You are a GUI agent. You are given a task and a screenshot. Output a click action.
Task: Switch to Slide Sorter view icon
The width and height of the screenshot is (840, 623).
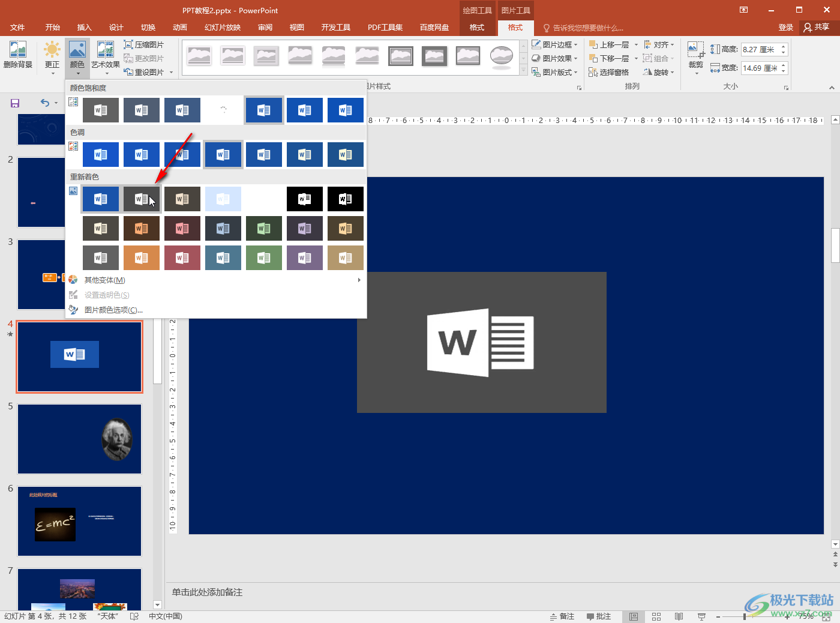(656, 616)
